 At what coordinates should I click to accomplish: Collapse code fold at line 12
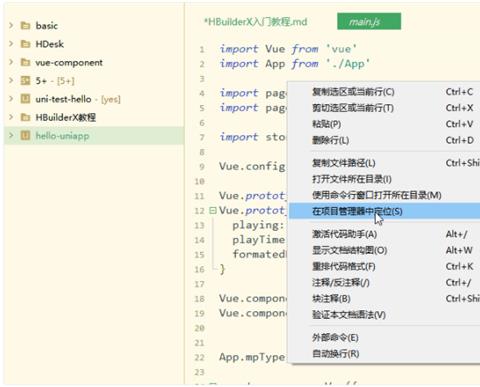coord(213,211)
